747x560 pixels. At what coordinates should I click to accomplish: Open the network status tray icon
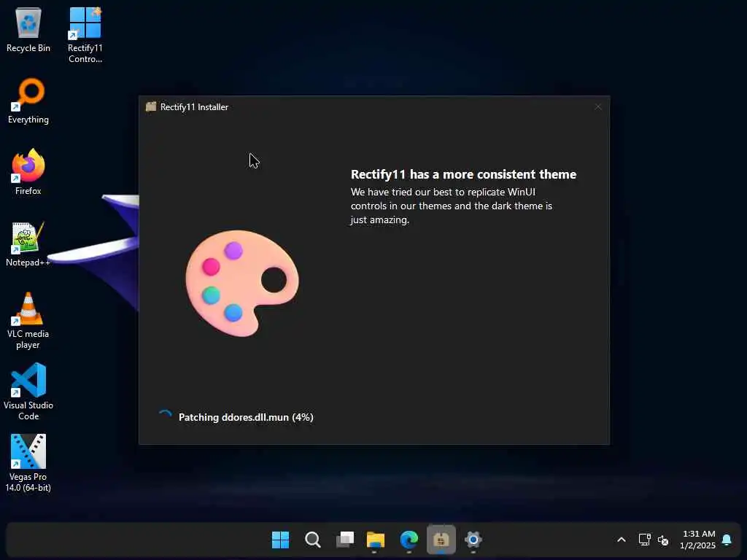645,540
